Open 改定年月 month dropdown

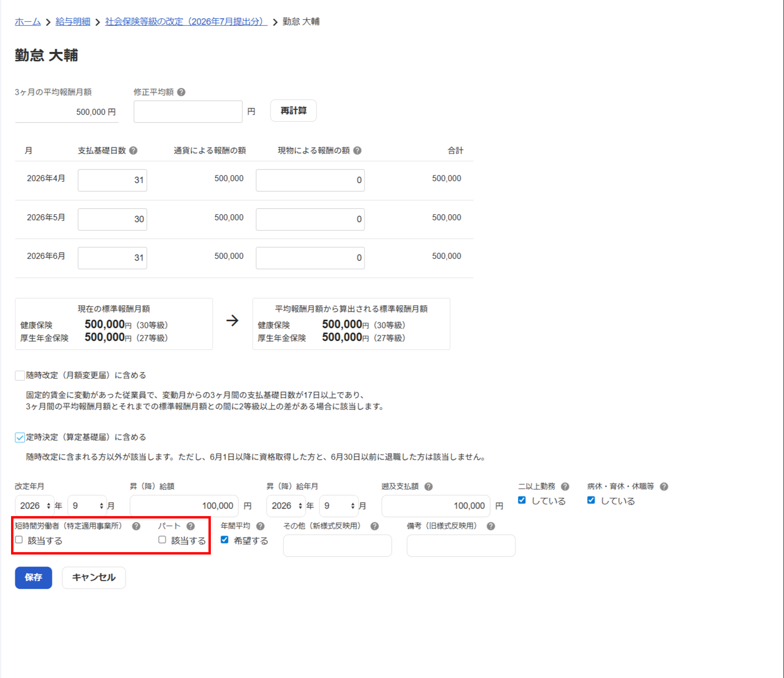tap(87, 506)
